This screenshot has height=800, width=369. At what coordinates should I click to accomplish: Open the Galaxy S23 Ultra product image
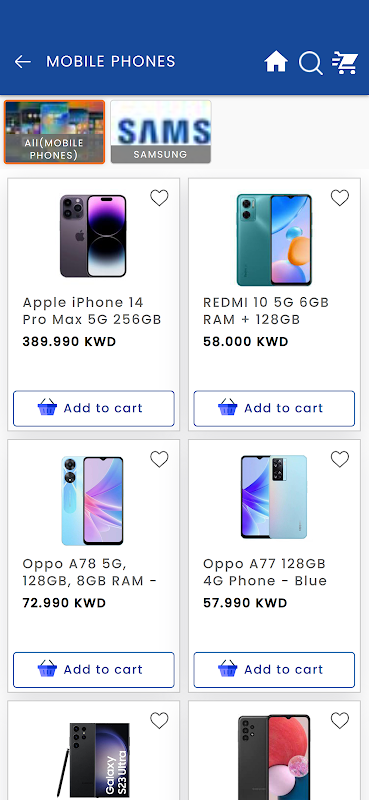(x=93, y=760)
